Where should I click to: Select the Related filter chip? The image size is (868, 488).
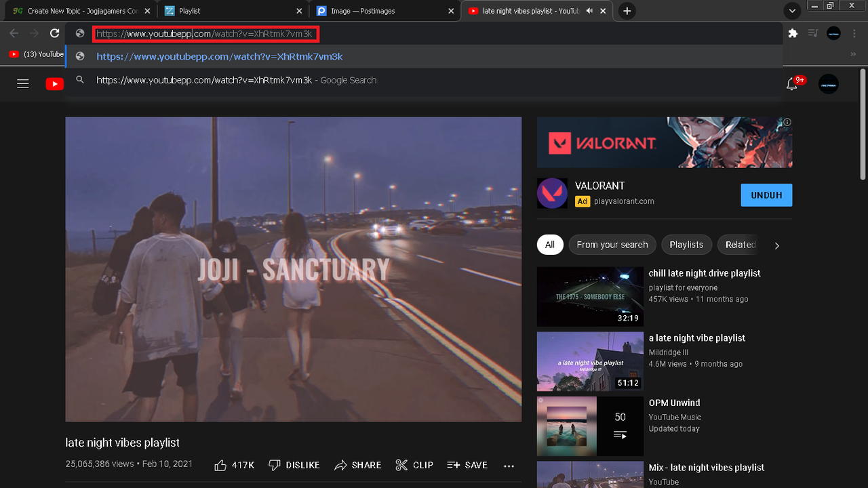click(740, 245)
